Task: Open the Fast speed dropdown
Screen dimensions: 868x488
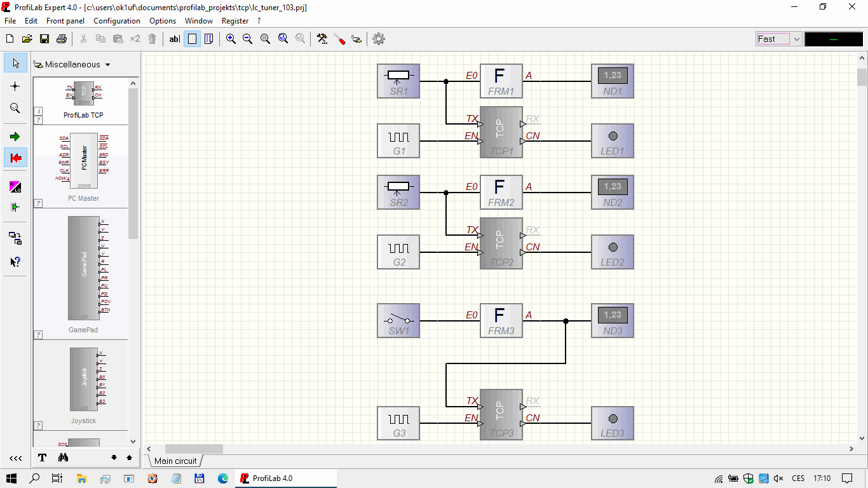Action: (x=796, y=39)
